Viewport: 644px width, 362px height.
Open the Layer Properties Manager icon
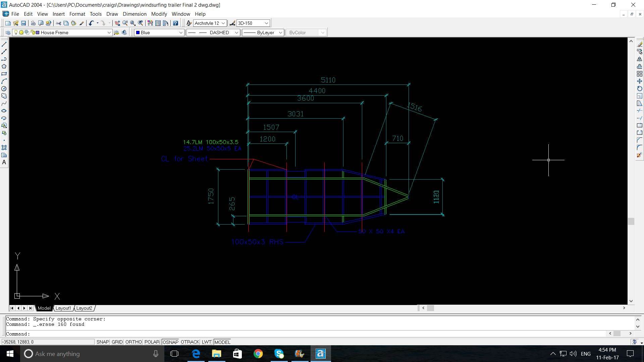click(8, 33)
